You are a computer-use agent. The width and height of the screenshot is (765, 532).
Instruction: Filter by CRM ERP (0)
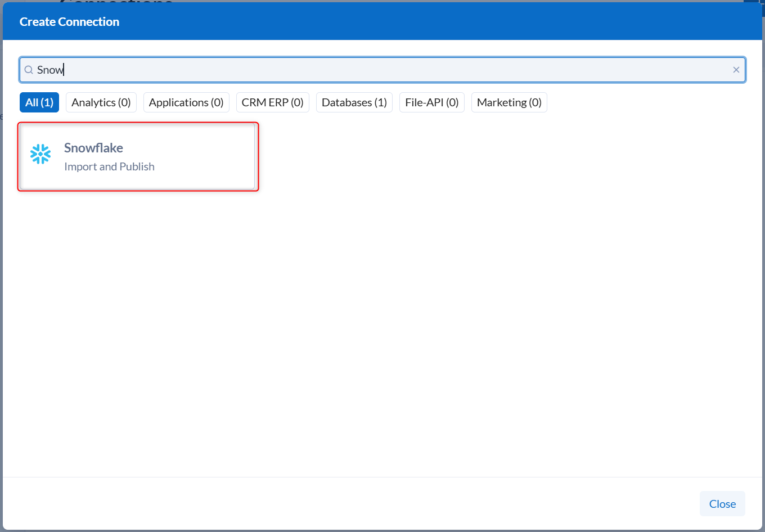273,102
